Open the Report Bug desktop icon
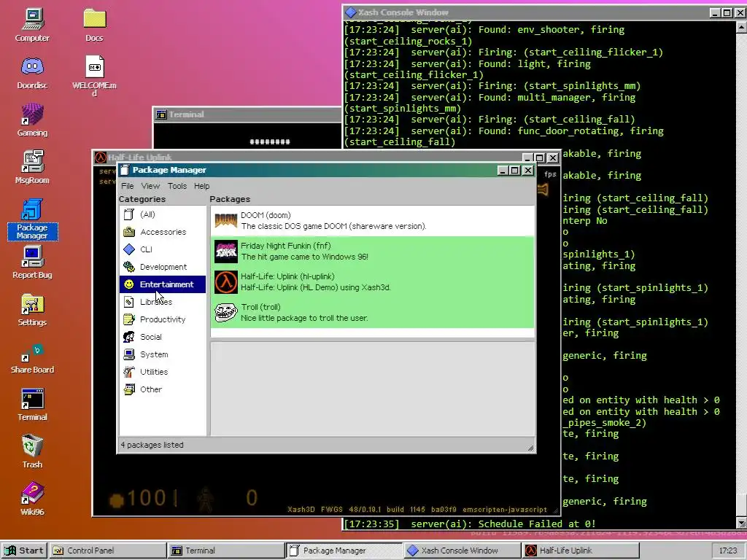 pyautogui.click(x=32, y=262)
